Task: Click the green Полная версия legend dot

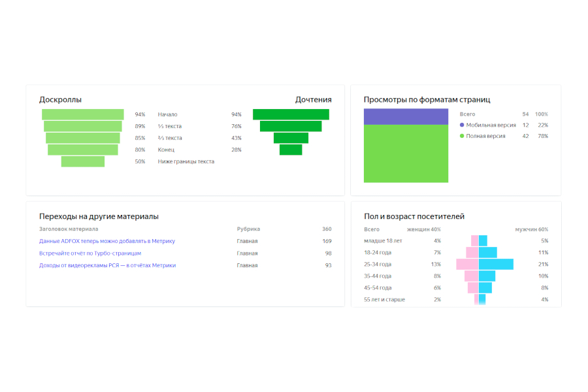Action: click(462, 137)
